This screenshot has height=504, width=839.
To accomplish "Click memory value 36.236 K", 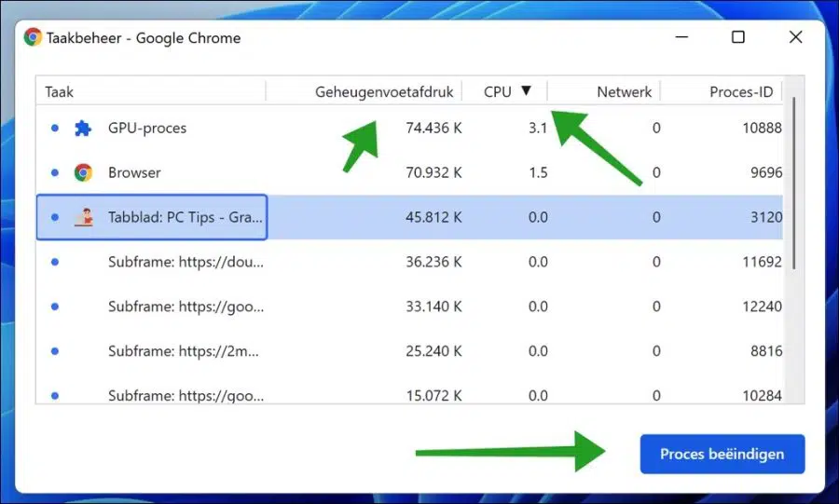I will coord(433,262).
